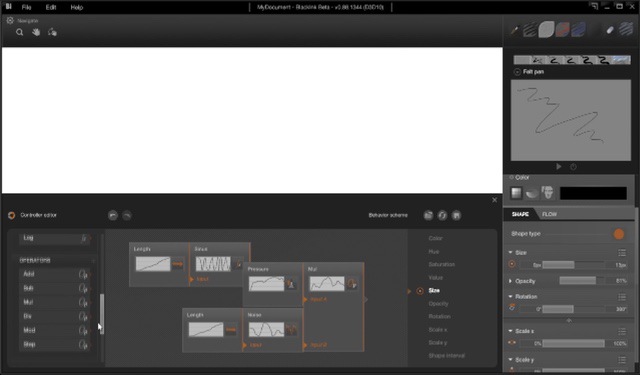Toggle the Size controller radio button
This screenshot has height=375, width=640.
click(x=420, y=291)
